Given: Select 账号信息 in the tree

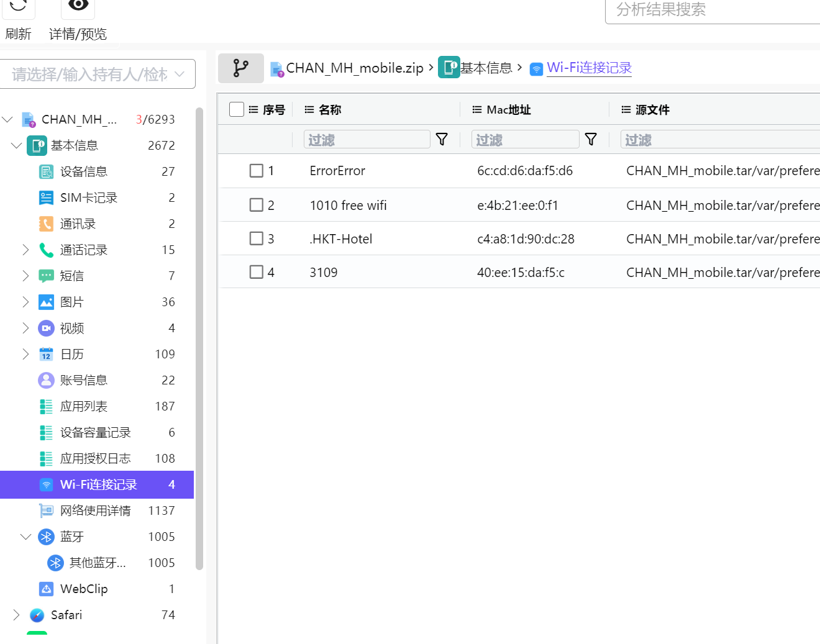Looking at the screenshot, I should coord(84,380).
